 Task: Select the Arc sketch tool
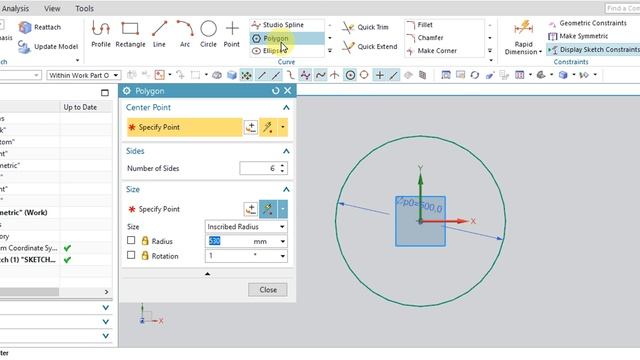[x=185, y=34]
